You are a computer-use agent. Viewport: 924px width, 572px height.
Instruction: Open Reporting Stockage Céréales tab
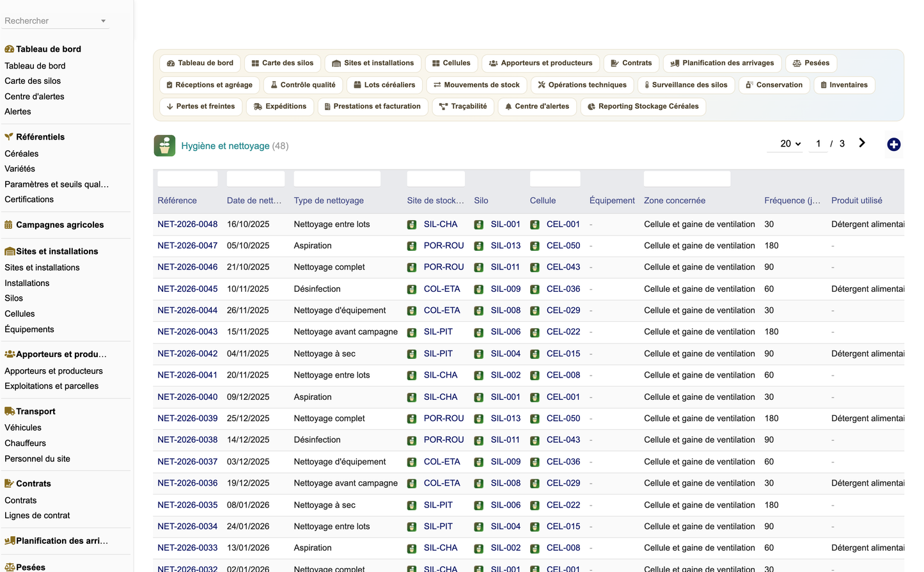[643, 107]
